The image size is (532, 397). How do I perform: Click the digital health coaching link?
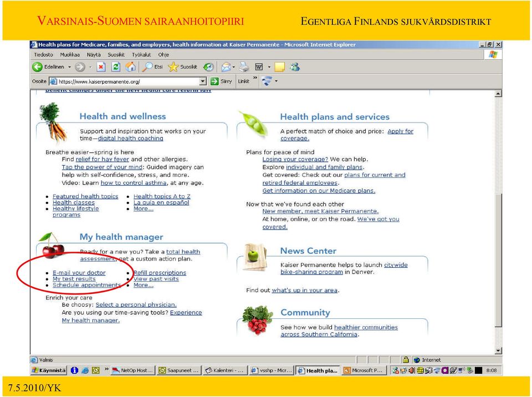pyautogui.click(x=131, y=138)
